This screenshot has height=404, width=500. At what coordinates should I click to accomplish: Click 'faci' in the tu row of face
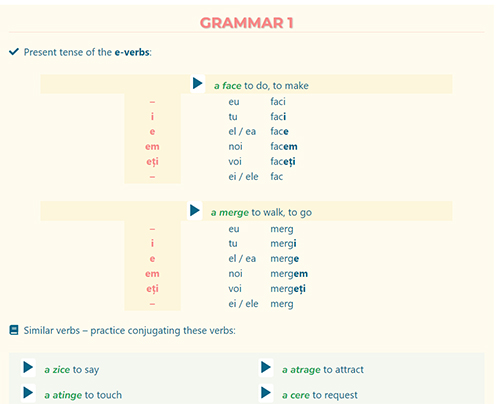(x=278, y=117)
